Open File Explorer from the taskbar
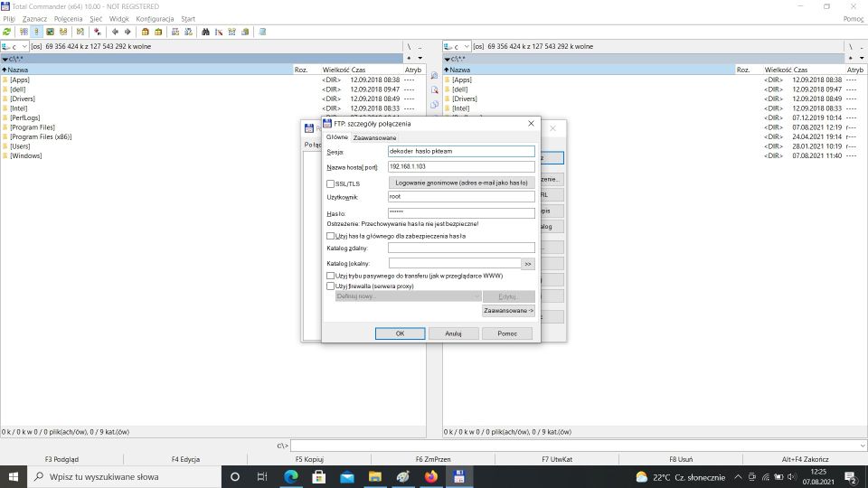 [x=374, y=476]
